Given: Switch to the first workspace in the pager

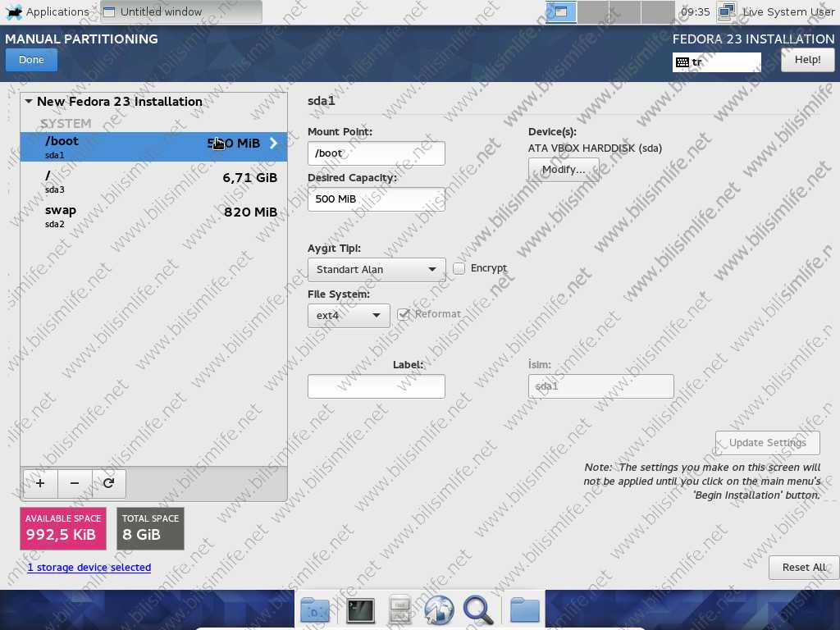Looking at the screenshot, I should [x=561, y=11].
